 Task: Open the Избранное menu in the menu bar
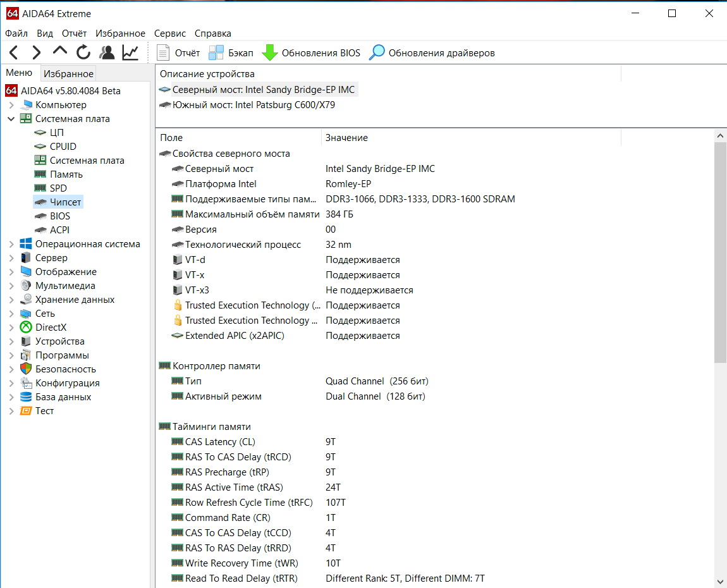(x=121, y=34)
